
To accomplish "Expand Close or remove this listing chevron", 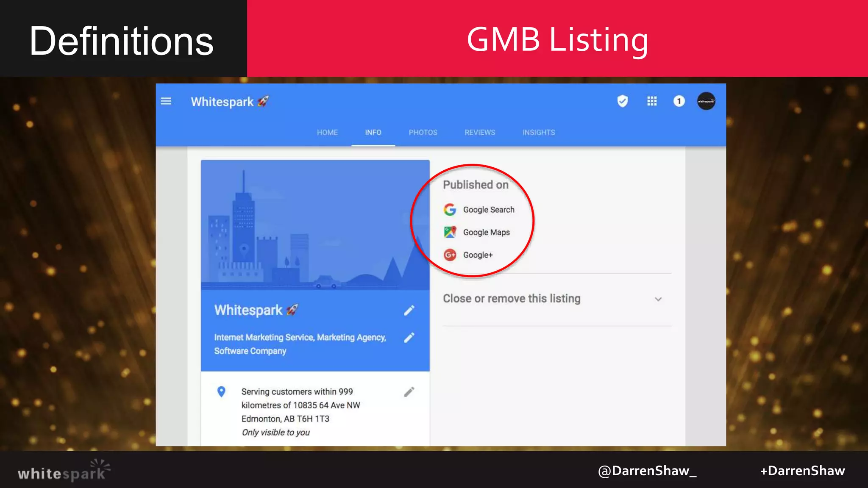I will (x=658, y=299).
